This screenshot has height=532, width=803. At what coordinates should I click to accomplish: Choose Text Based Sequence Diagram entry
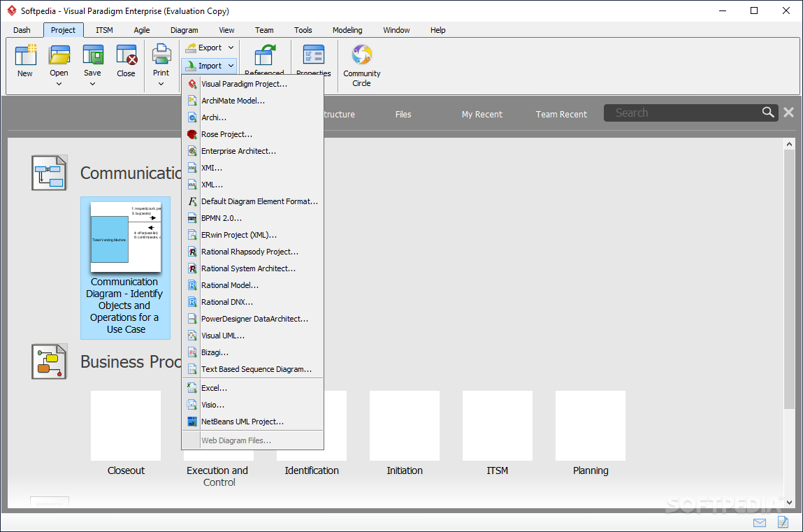coord(252,369)
